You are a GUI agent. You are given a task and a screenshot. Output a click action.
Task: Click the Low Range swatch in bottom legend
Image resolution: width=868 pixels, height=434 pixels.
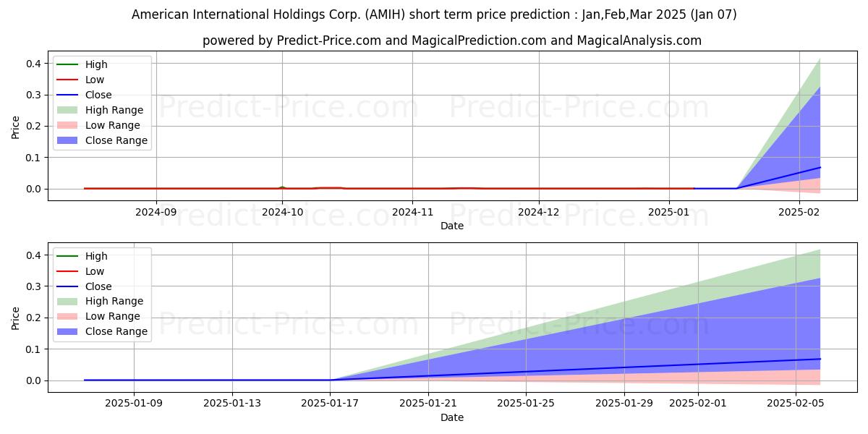[69, 317]
